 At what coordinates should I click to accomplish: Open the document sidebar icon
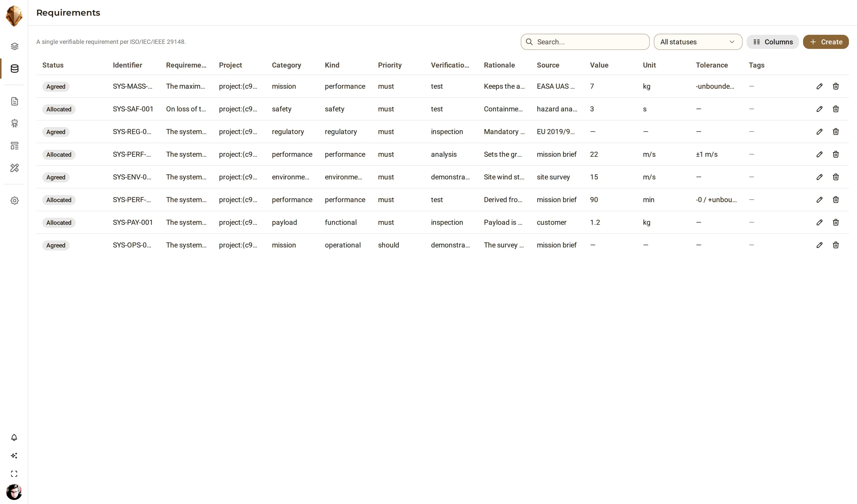[x=14, y=101]
